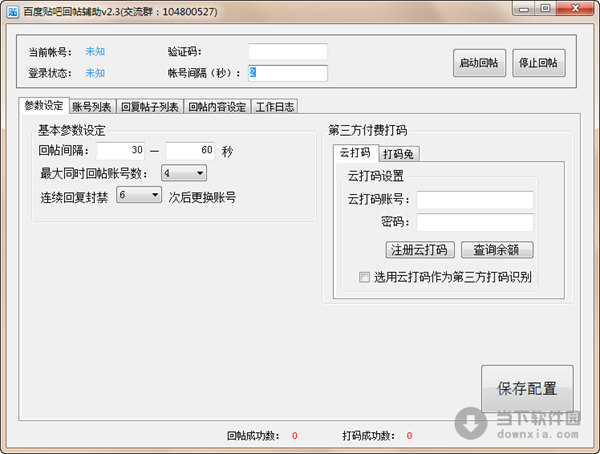
Task: Click the 回帖成功数 count value
Action: (x=295, y=436)
